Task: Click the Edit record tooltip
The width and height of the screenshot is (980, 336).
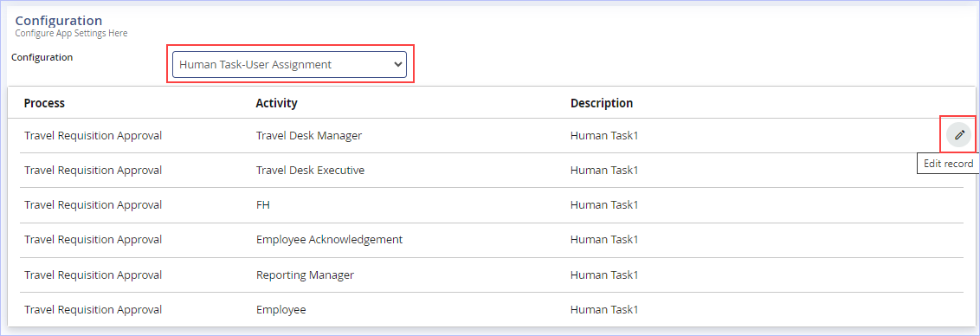Action: pyautogui.click(x=947, y=164)
